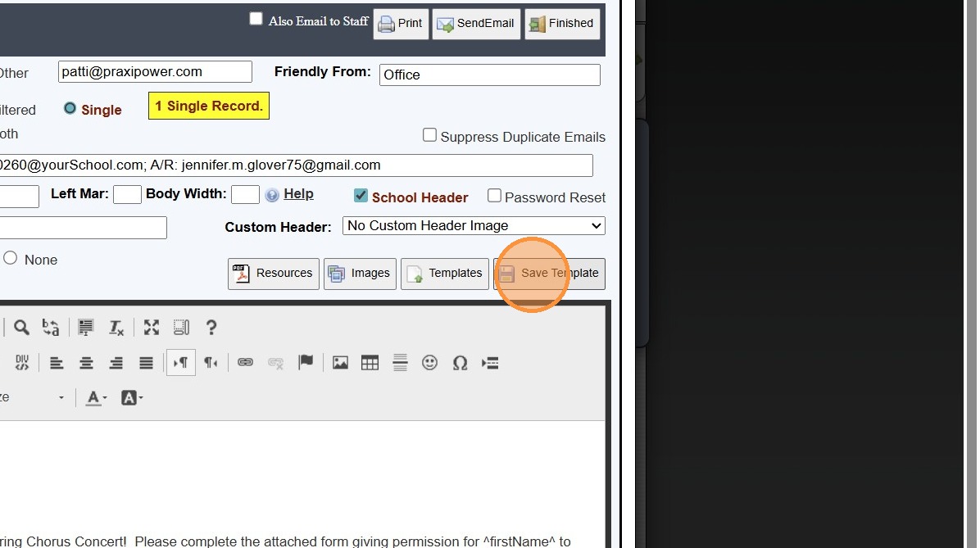Click the 1 Single Record yellow badge
The height and width of the screenshot is (548, 980).
(209, 106)
